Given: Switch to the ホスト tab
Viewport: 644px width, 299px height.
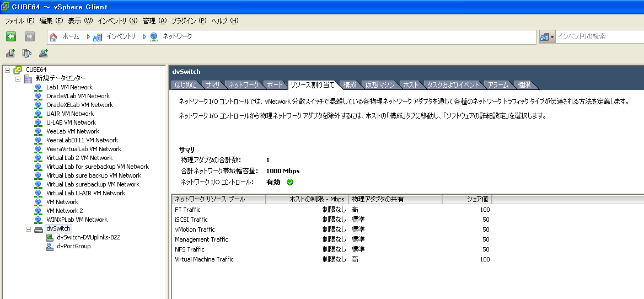Looking at the screenshot, I should 411,85.
